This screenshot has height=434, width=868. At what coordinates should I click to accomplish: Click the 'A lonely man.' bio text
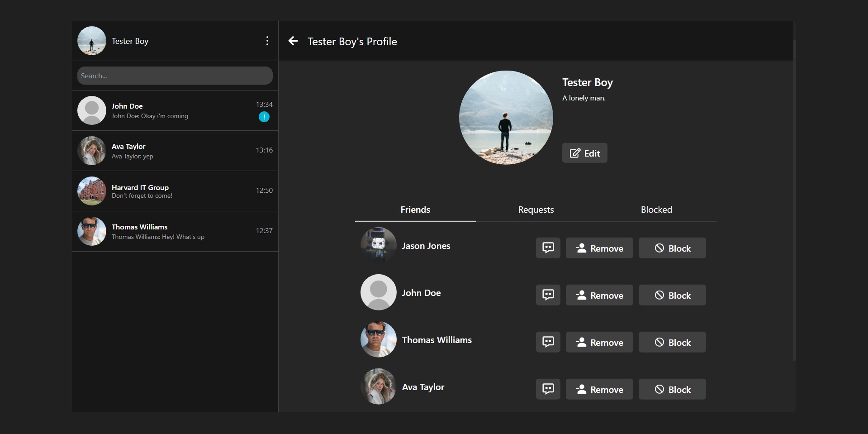point(584,98)
